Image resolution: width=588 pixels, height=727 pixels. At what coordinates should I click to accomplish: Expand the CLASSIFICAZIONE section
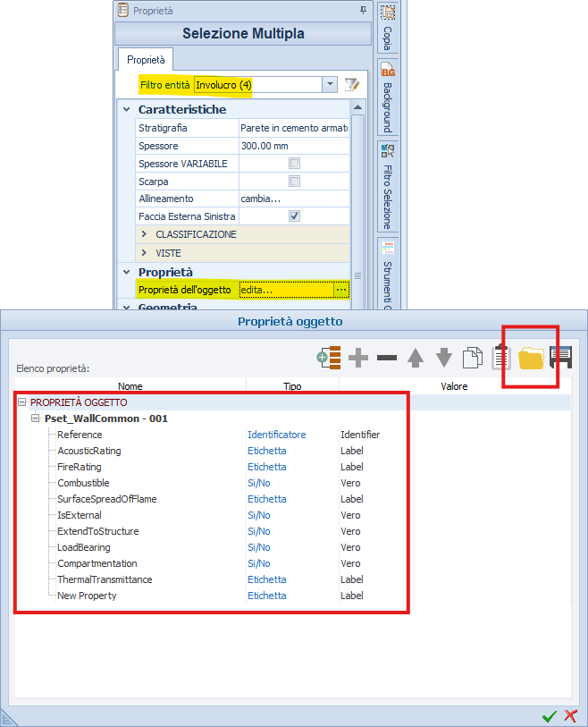(146, 234)
